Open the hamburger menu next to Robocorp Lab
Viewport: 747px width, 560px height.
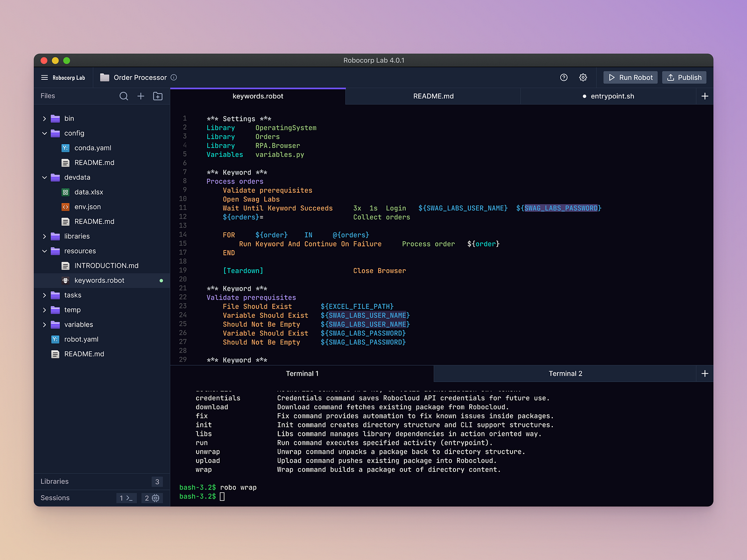point(44,77)
